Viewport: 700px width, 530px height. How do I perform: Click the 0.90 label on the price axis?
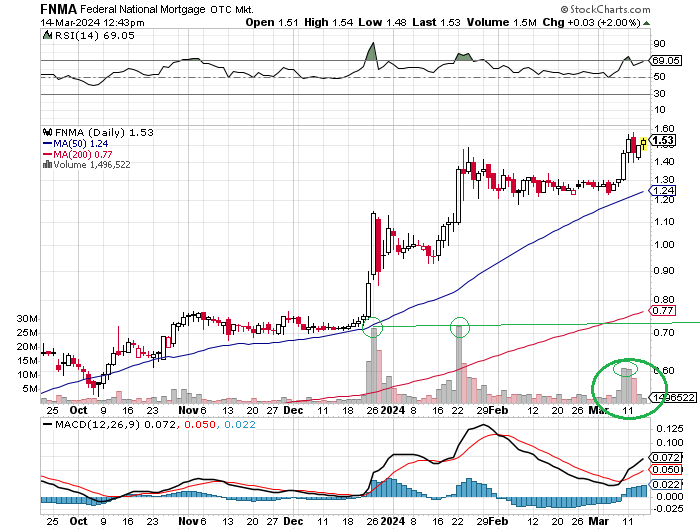point(664,271)
